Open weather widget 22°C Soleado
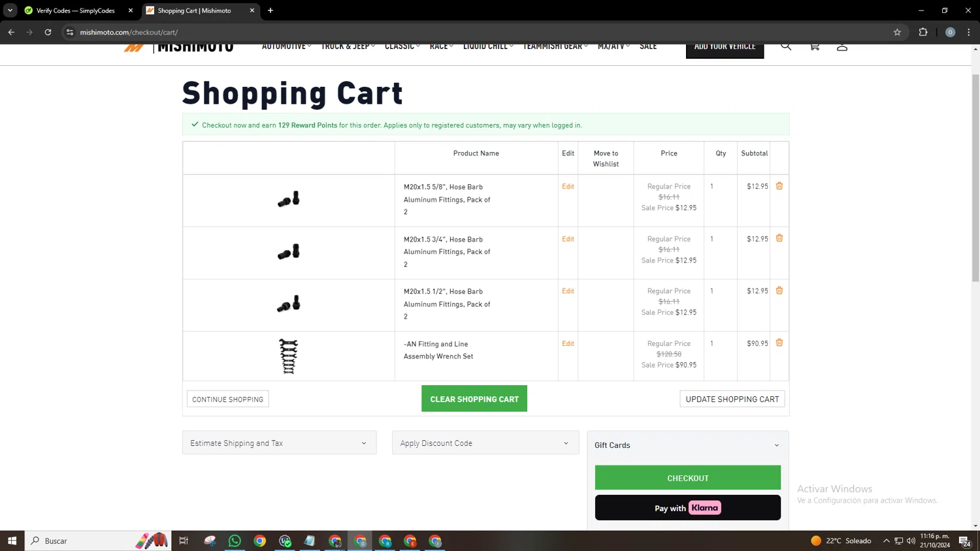 tap(840, 541)
